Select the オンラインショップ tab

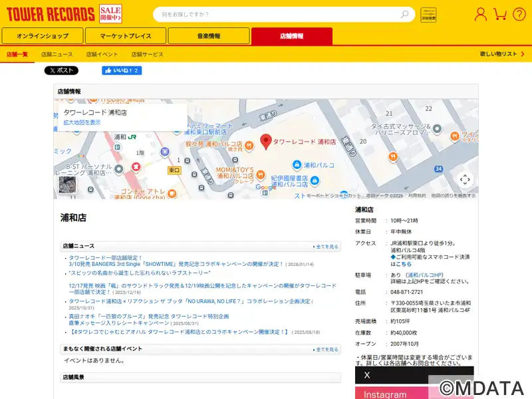(x=43, y=36)
